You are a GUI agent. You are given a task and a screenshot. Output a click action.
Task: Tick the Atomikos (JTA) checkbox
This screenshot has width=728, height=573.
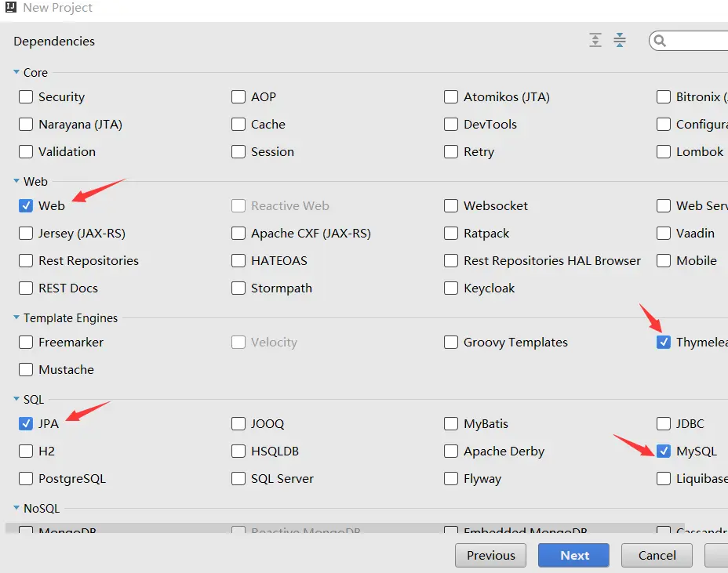(451, 97)
